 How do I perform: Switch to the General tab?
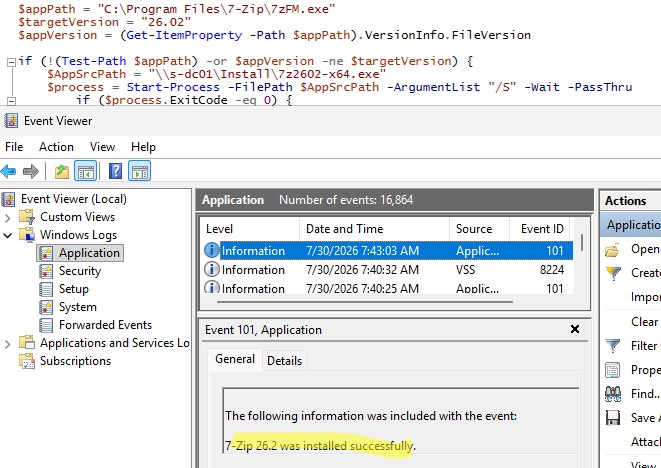235,359
